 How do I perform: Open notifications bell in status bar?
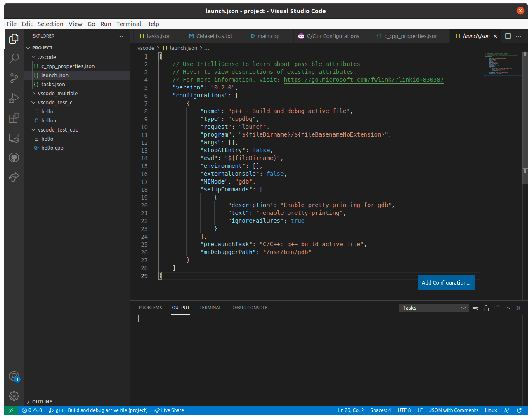tap(519, 410)
